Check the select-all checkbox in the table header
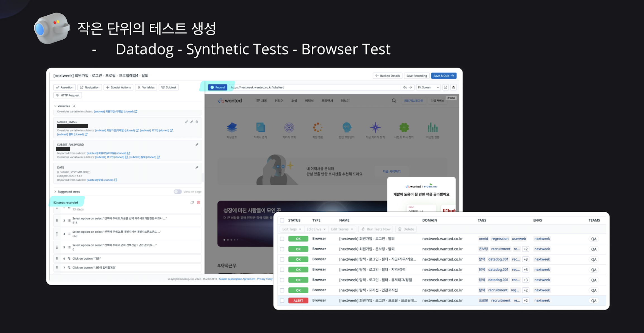 coord(282,220)
